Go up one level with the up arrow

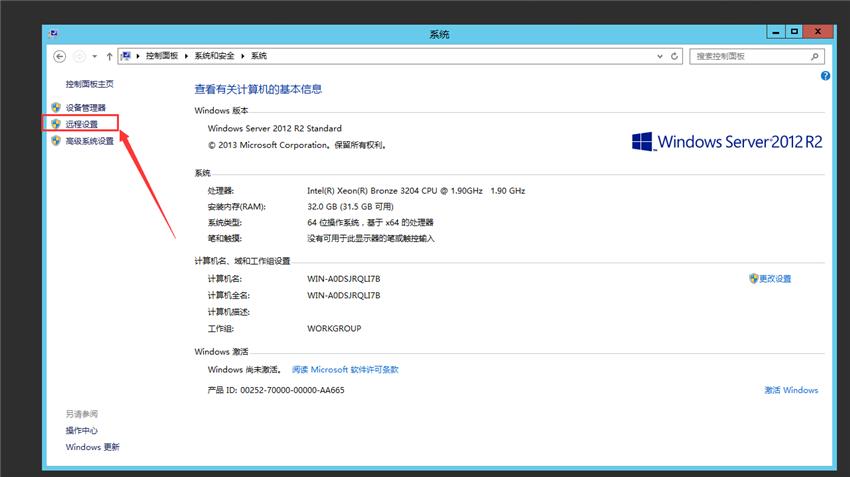point(109,56)
